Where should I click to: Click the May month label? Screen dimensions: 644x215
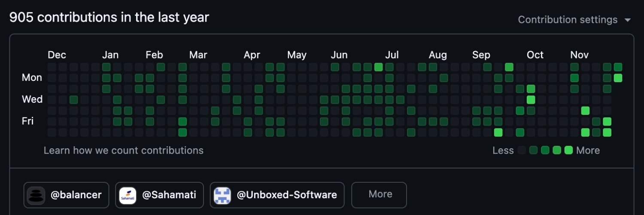pos(297,55)
